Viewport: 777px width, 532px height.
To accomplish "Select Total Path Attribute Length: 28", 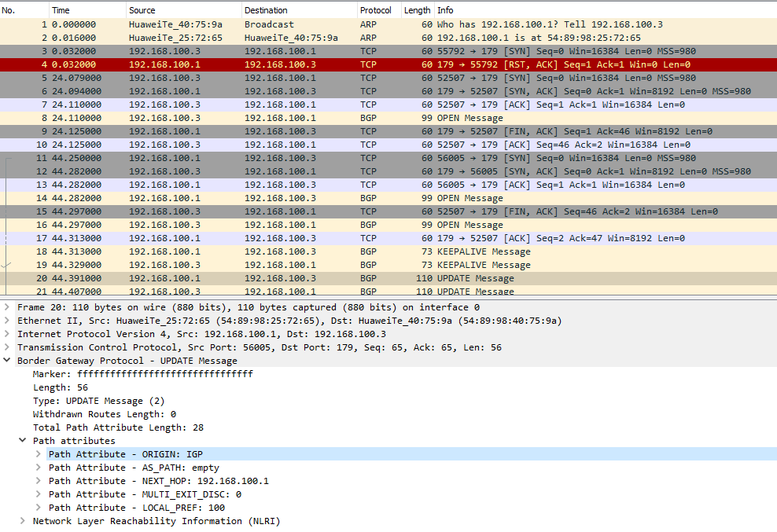I will tap(119, 427).
